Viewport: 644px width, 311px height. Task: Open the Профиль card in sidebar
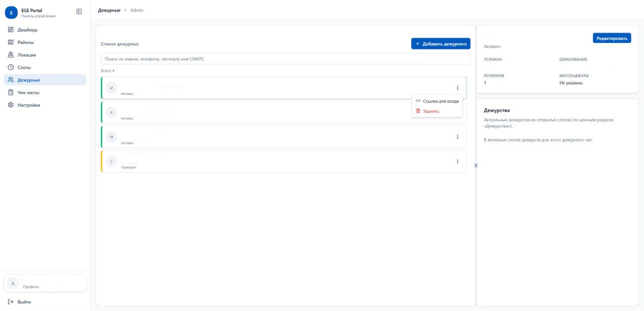pos(45,283)
